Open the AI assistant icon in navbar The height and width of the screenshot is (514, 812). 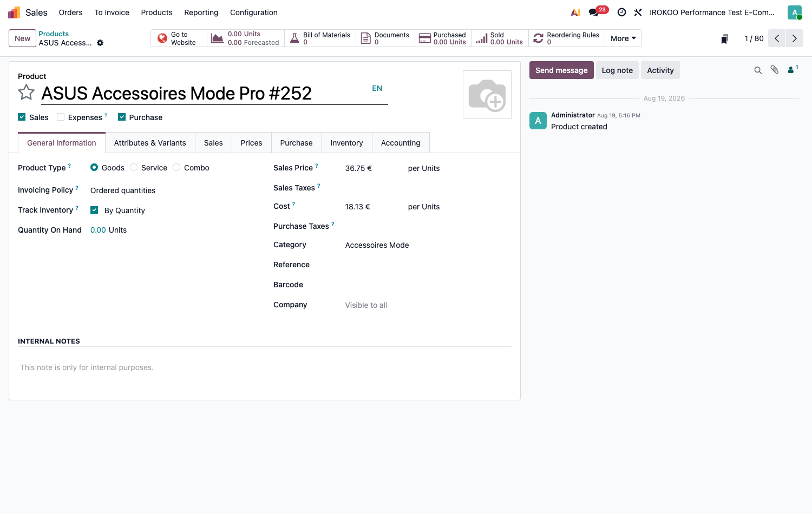tap(575, 12)
